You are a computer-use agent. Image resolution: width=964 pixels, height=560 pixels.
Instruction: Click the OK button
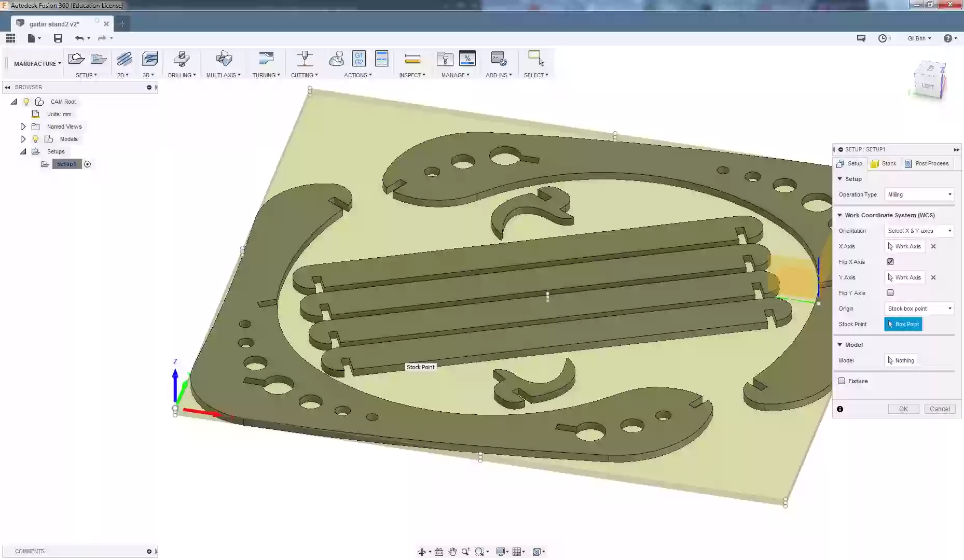pos(903,409)
